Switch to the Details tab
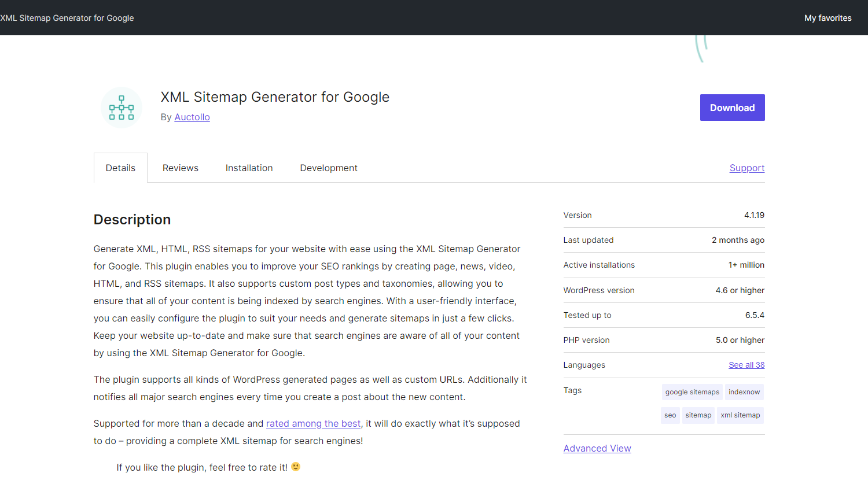This screenshot has height=488, width=868. (120, 168)
